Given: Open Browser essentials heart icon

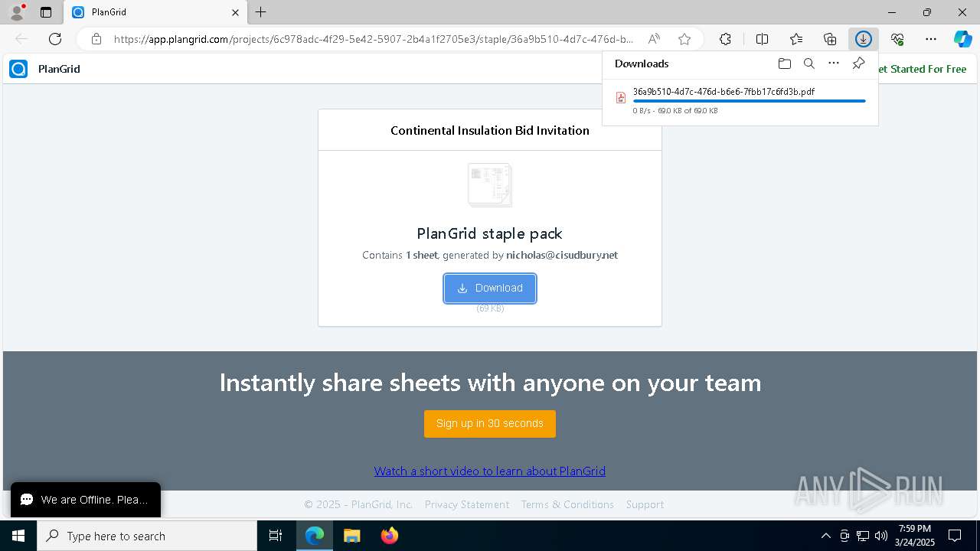Looking at the screenshot, I should point(897,39).
